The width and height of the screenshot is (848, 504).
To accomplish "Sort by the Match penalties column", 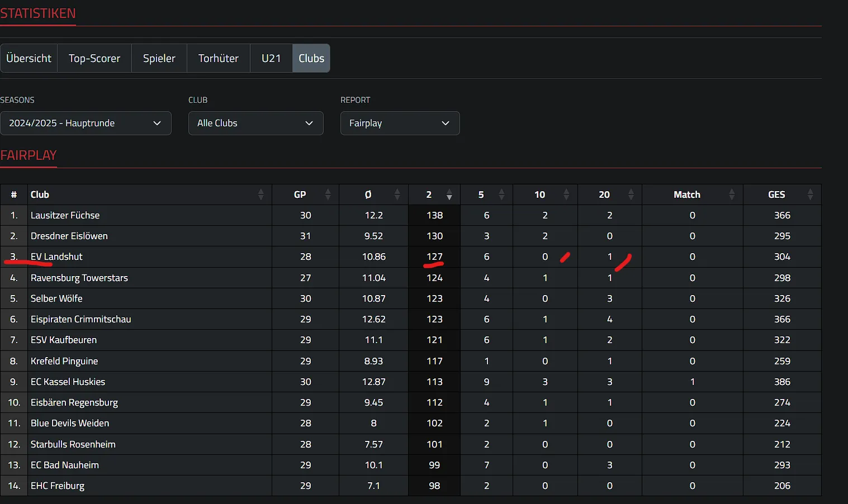I will click(x=692, y=194).
